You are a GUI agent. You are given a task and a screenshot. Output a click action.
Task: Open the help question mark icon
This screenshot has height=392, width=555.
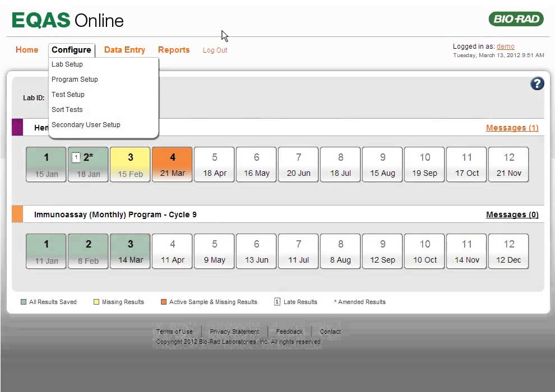pyautogui.click(x=537, y=84)
